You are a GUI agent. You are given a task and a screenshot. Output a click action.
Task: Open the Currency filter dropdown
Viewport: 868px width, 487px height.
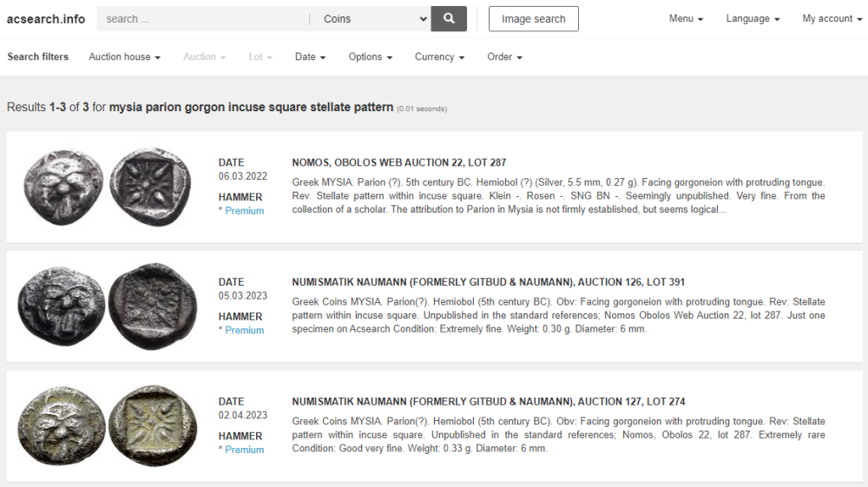click(439, 56)
